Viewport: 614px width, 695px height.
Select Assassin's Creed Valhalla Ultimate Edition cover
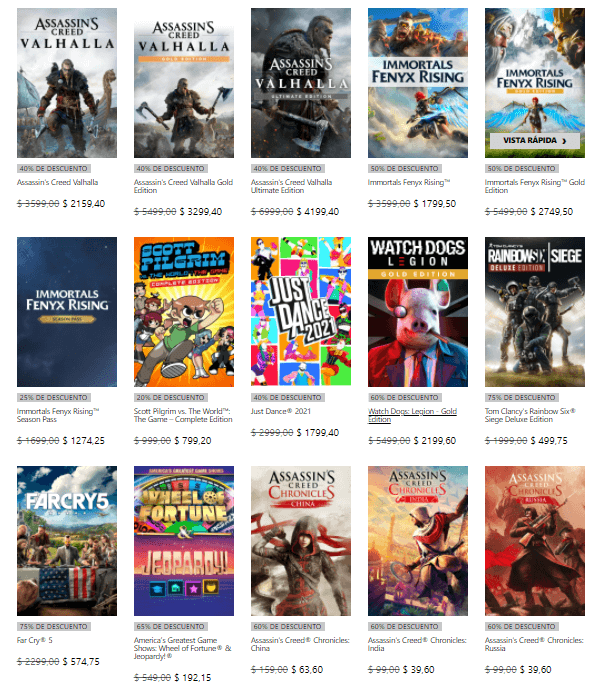tap(300, 83)
